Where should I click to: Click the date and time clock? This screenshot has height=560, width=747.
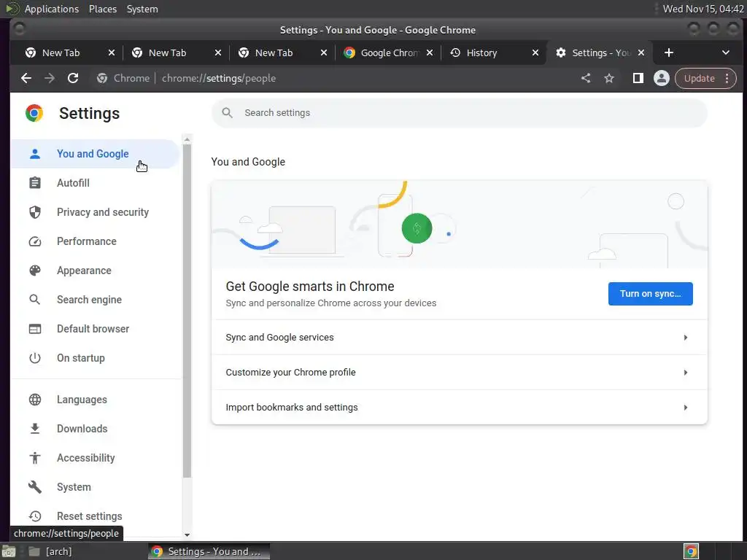[x=703, y=9]
